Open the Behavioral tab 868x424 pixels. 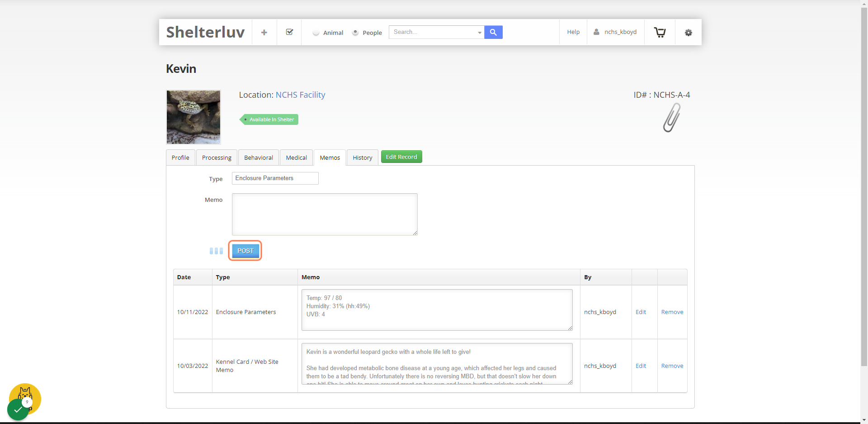click(259, 157)
